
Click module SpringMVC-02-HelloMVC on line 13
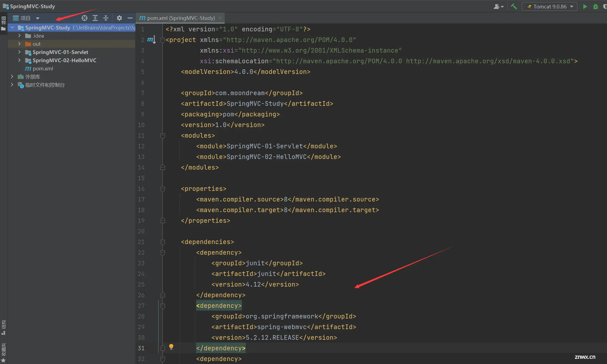click(268, 157)
